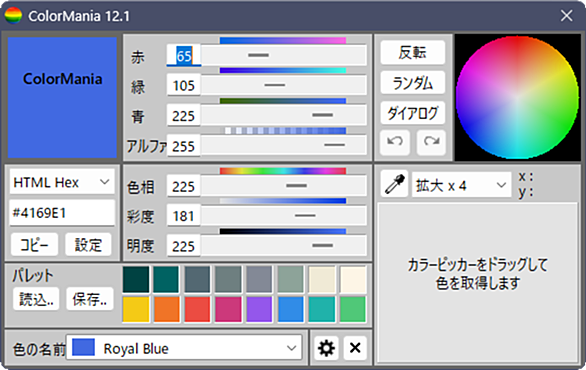Screen dimensions: 586x370
Task: Pick a color with the eyedropper tool
Action: (395, 185)
